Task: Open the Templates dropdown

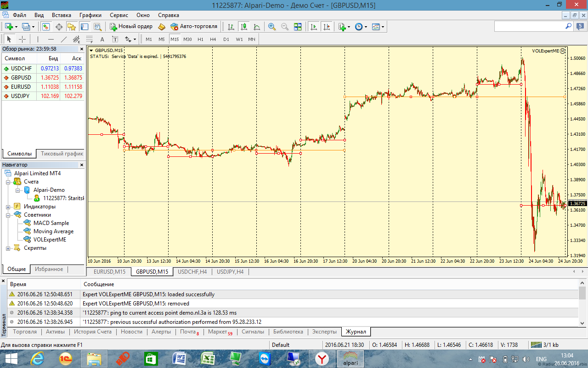Action: pyautogui.click(x=378, y=27)
